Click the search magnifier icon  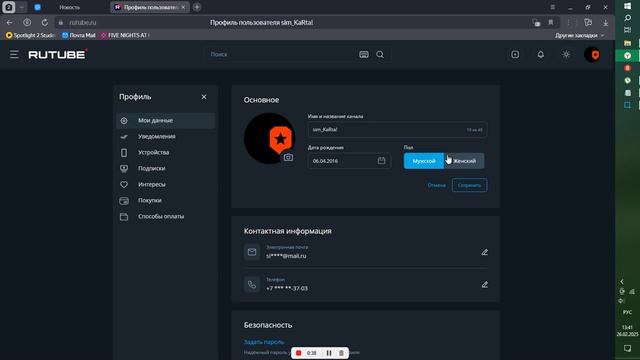pos(380,54)
